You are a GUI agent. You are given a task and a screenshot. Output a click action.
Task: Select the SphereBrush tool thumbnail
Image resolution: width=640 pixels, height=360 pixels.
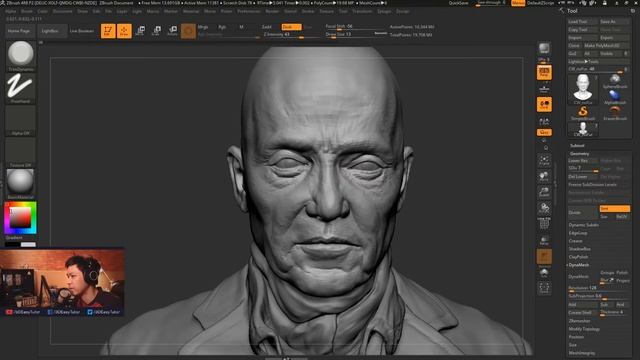[615, 80]
